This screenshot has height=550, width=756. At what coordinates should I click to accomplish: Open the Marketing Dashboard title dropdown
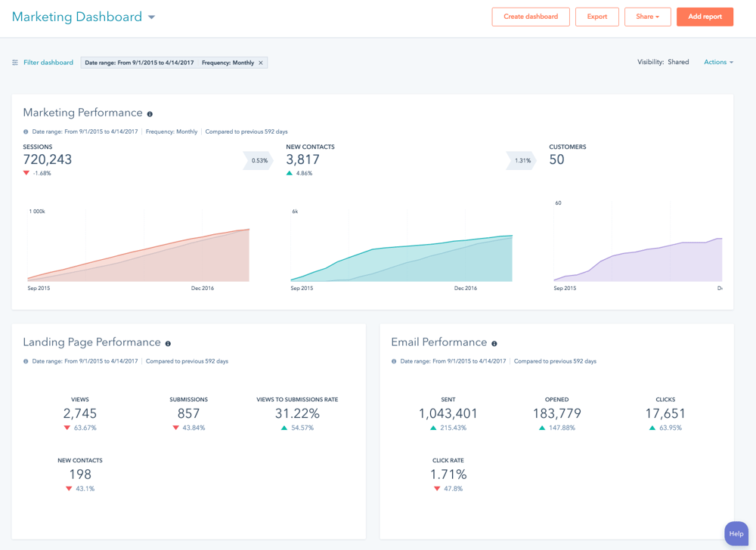point(151,17)
